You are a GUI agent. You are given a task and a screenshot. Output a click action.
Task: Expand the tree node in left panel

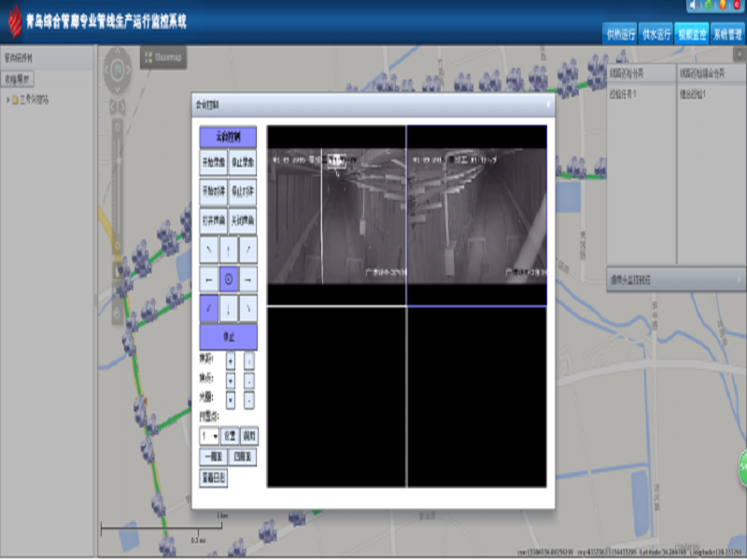pyautogui.click(x=8, y=99)
